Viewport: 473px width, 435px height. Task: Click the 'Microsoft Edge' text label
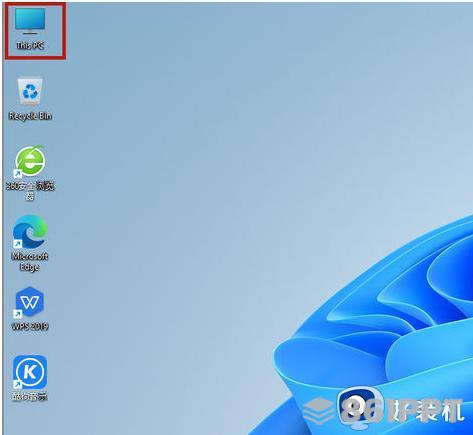tap(30, 262)
